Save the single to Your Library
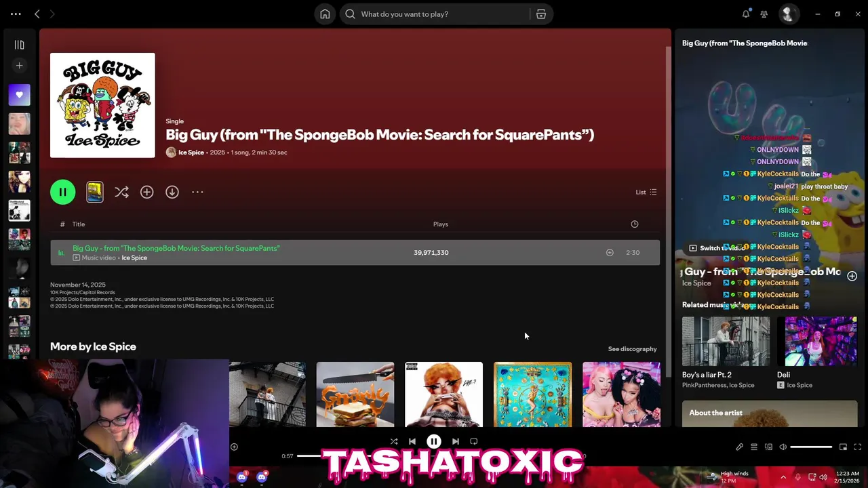Screen dimensions: 868x488 (x=146, y=192)
